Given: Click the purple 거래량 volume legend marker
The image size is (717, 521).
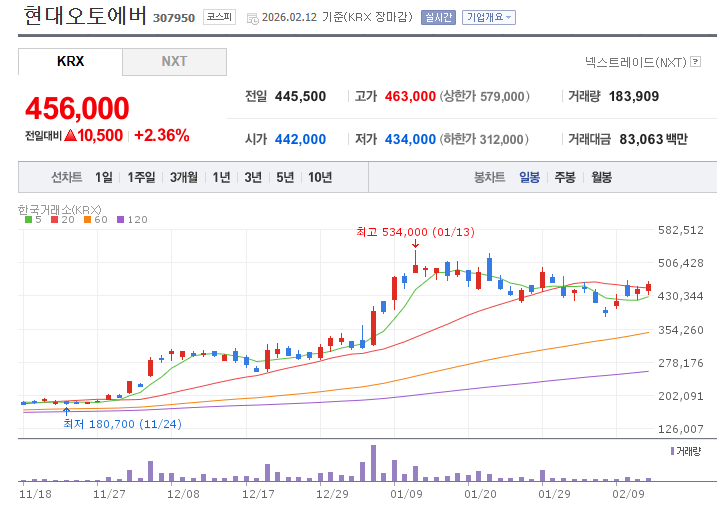Looking at the screenshot, I should pos(672,451).
